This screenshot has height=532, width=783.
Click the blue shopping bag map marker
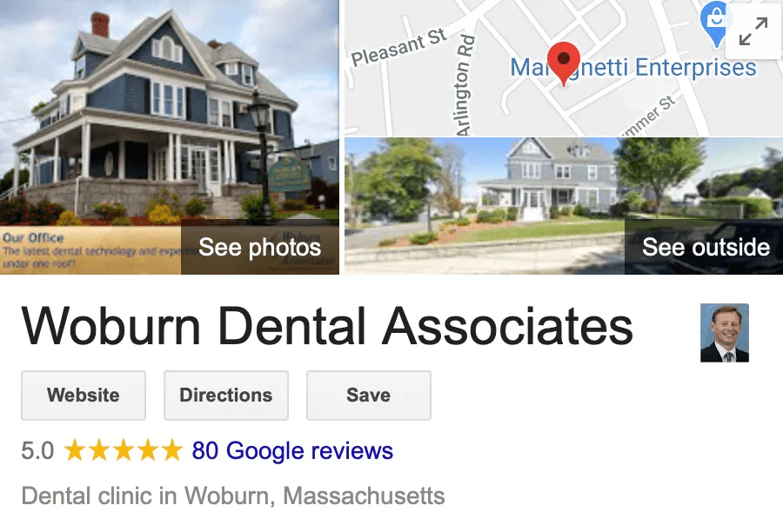pyautogui.click(x=716, y=23)
